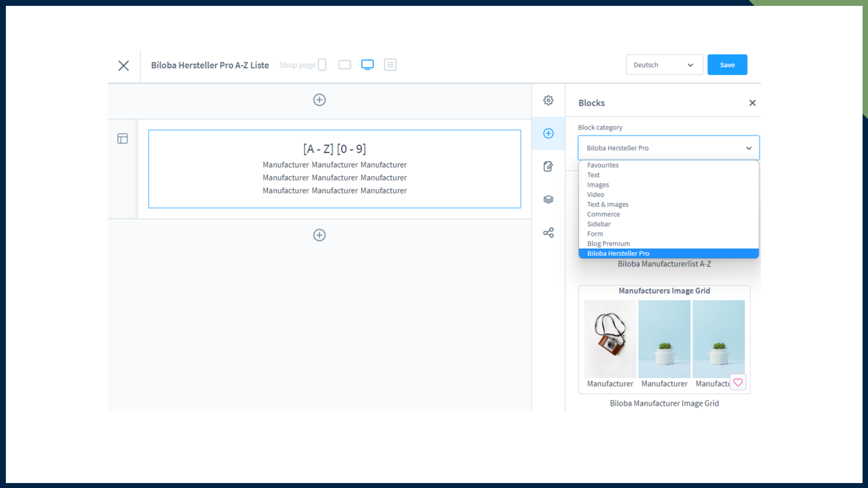Click the mobile viewport icon
This screenshot has width=868, height=488.
point(322,65)
